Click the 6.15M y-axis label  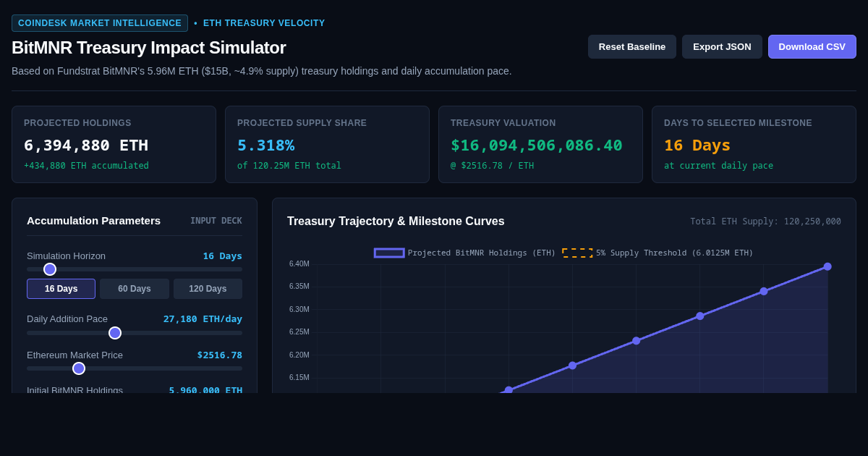(x=299, y=378)
